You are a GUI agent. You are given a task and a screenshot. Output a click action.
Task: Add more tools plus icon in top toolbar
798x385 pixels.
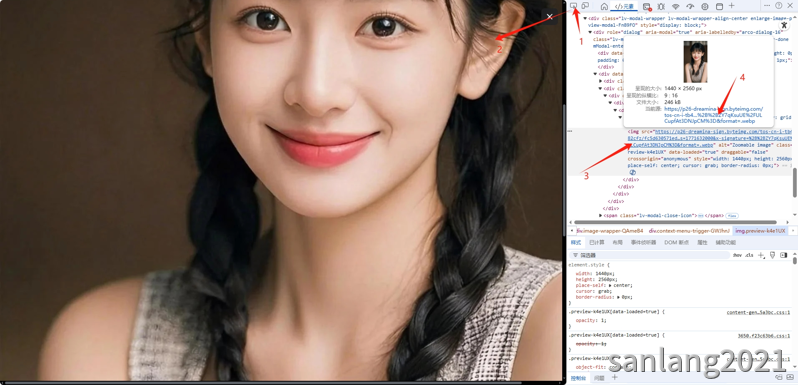(x=731, y=6)
